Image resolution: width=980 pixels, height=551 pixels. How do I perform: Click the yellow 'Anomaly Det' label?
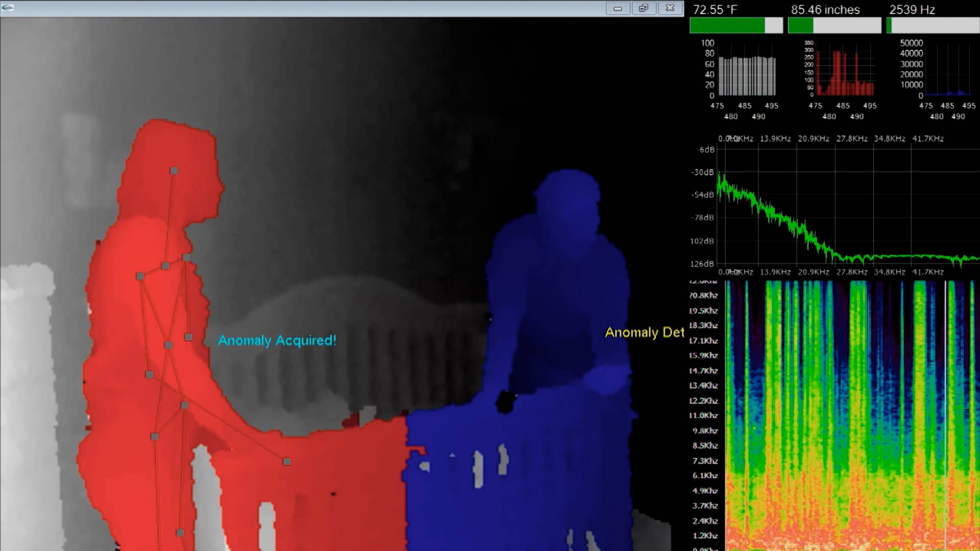(x=645, y=333)
